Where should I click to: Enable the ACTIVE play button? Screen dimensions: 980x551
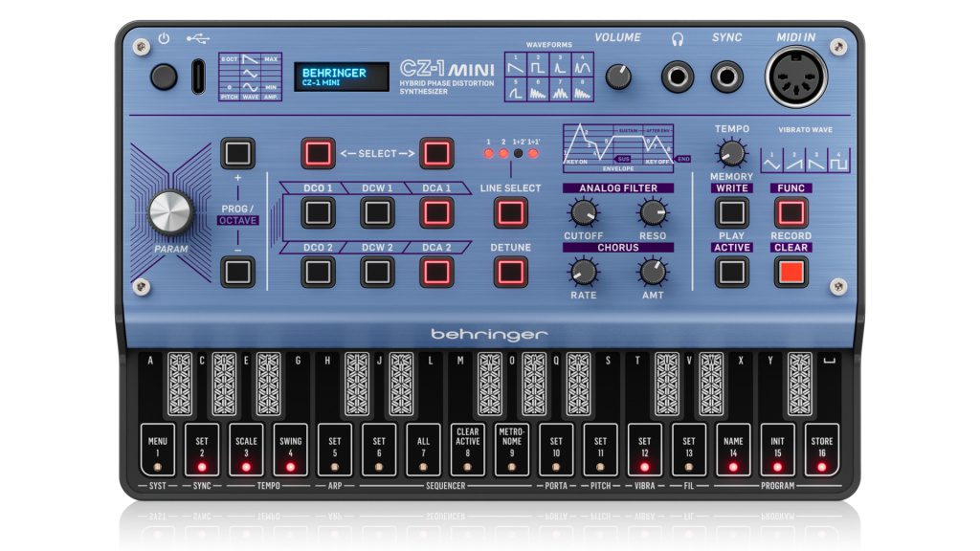pyautogui.click(x=732, y=270)
